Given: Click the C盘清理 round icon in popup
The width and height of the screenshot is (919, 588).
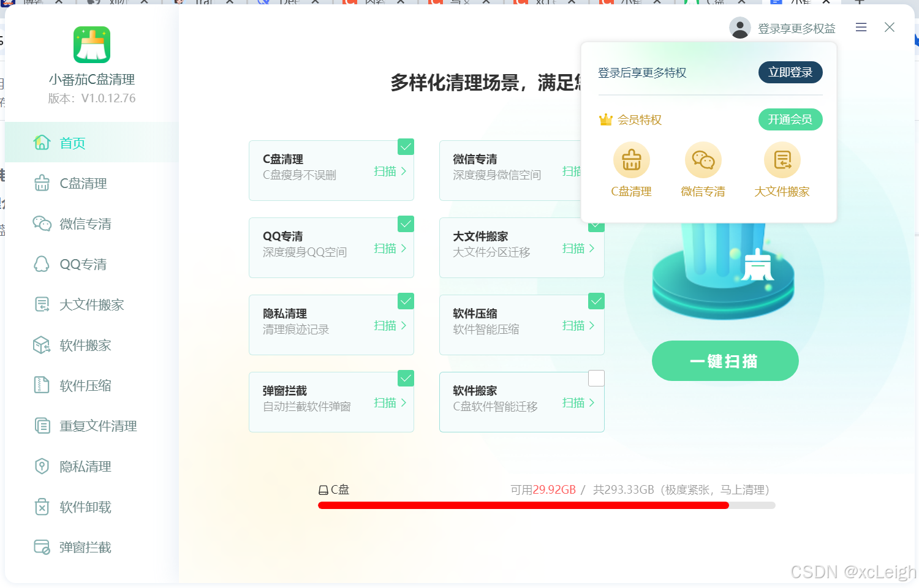Looking at the screenshot, I should [x=631, y=160].
